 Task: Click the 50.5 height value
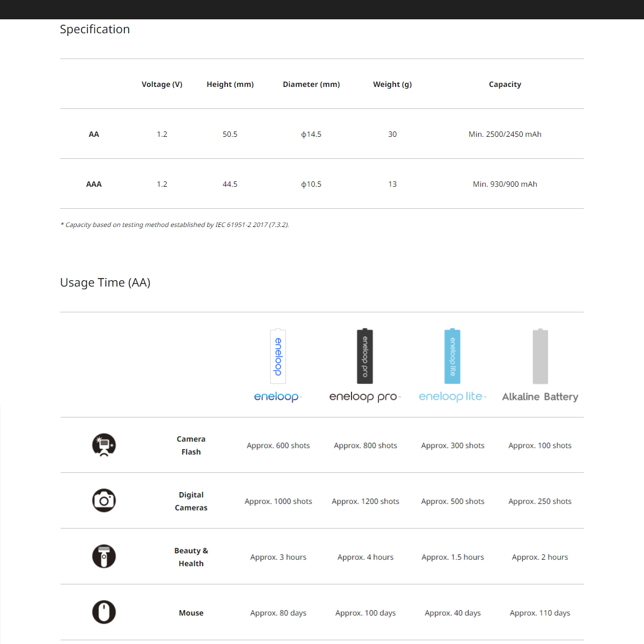click(x=230, y=134)
